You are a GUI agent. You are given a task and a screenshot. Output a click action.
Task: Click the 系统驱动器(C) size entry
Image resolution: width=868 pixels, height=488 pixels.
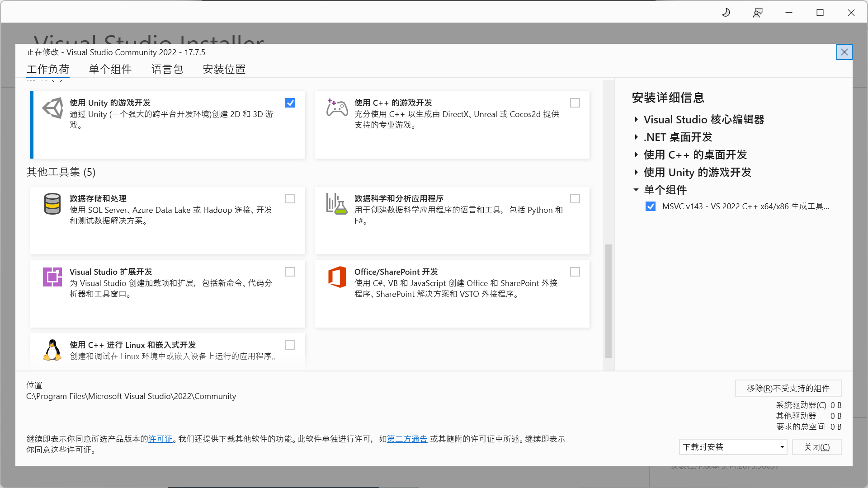(x=809, y=405)
